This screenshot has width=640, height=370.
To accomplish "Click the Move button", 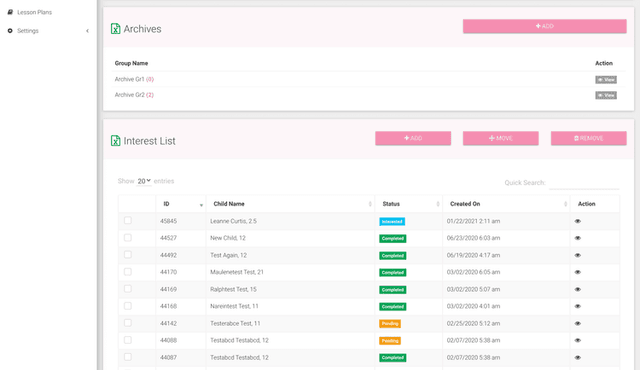I will point(500,138).
